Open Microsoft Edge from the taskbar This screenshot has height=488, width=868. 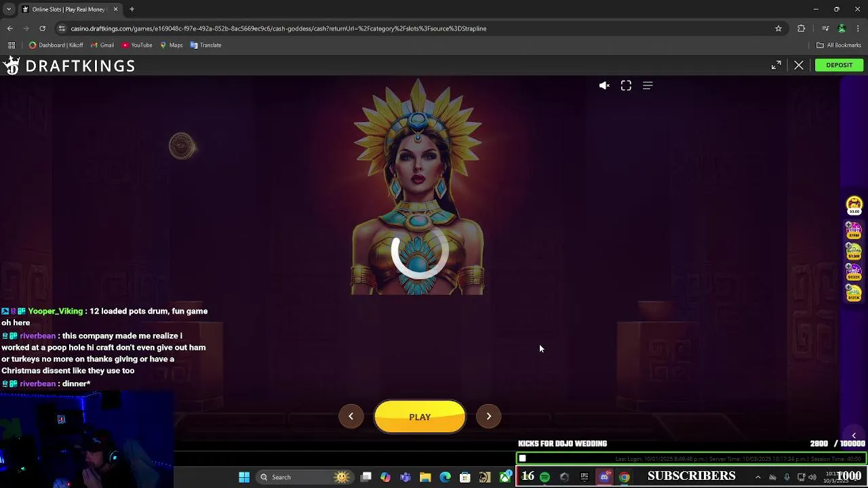(x=445, y=477)
